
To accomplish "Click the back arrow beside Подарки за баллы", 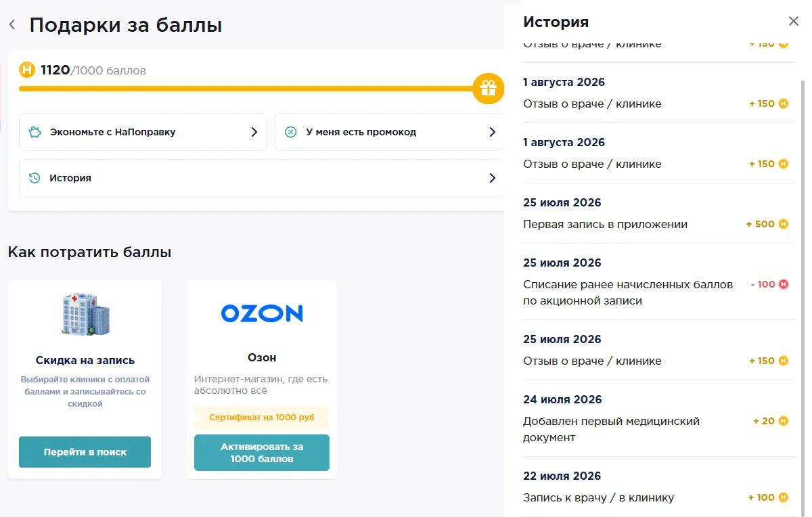I will (12, 25).
